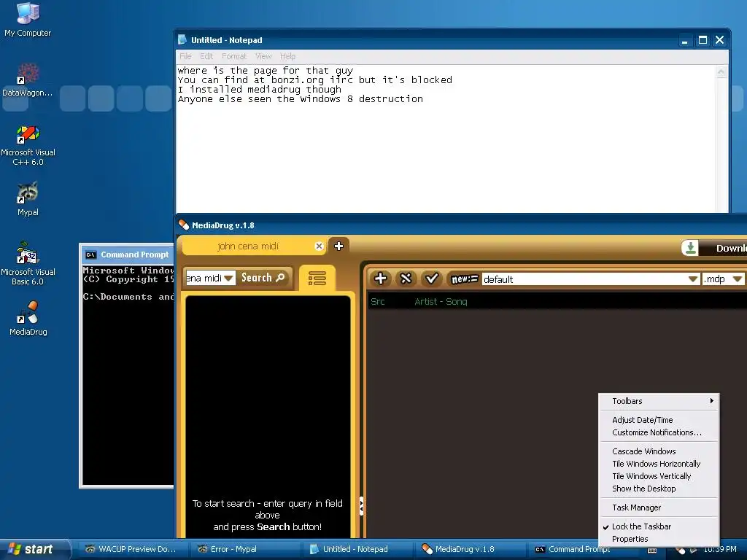Toggle the results list view icon
Screen dimensions: 747x560
pyautogui.click(x=317, y=278)
